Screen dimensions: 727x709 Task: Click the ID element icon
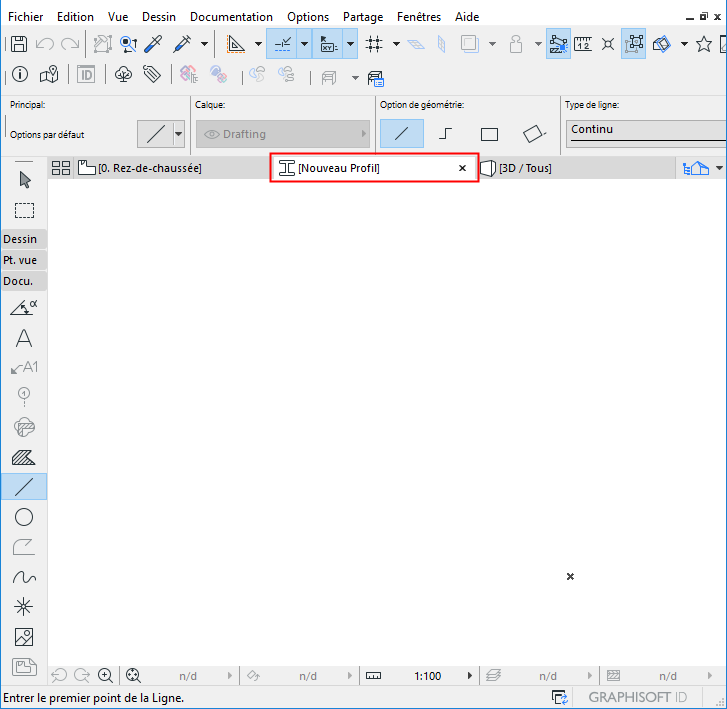tap(86, 74)
